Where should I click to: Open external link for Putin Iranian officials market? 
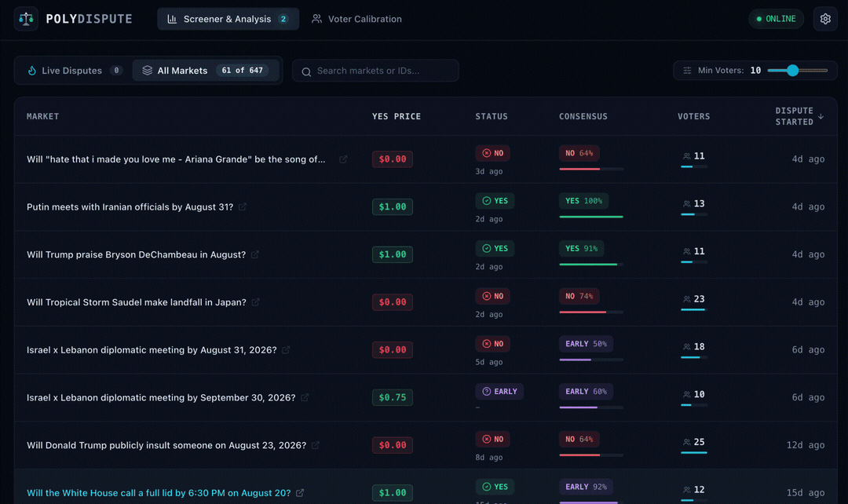click(x=243, y=206)
